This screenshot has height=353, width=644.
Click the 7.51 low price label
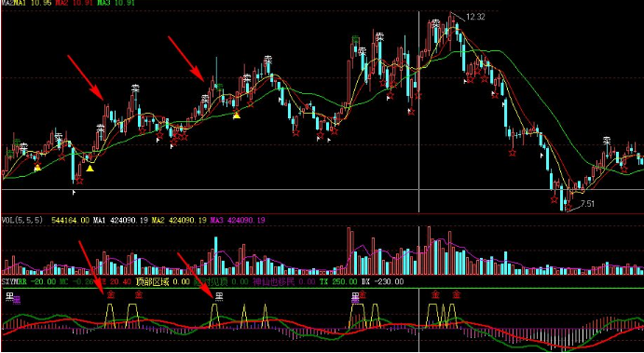click(587, 203)
